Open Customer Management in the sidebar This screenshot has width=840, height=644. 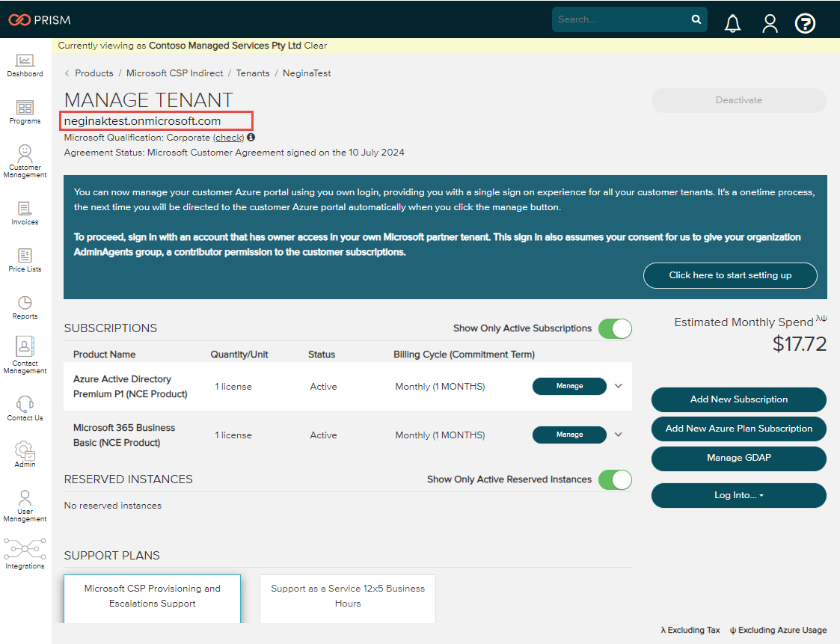(x=25, y=162)
